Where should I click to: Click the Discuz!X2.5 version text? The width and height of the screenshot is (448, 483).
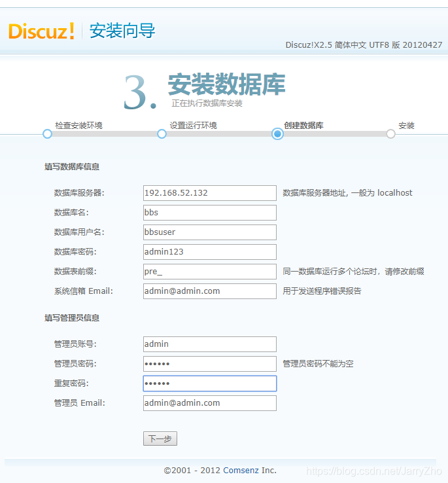tap(364, 45)
